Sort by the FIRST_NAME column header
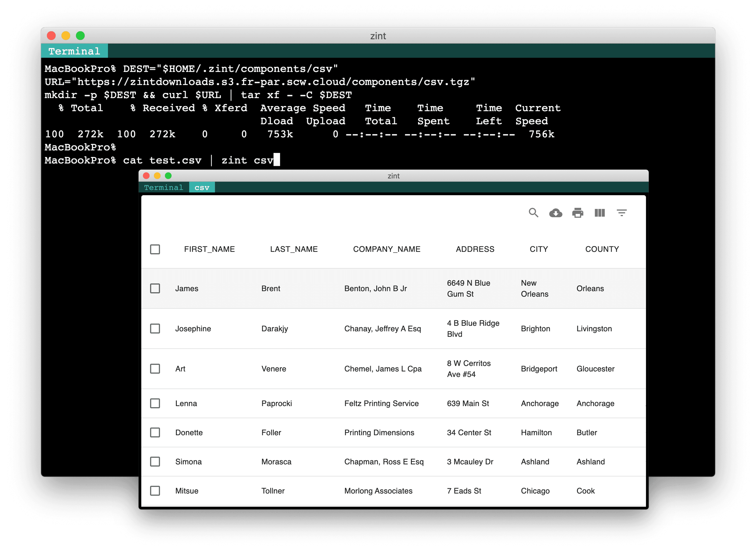The width and height of the screenshot is (756, 551). tap(209, 249)
